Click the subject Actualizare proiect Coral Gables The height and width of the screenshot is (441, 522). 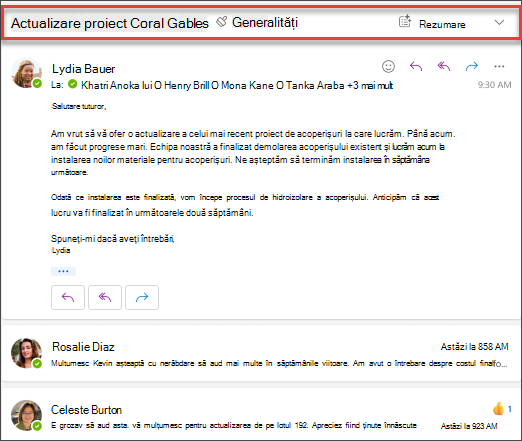click(110, 23)
